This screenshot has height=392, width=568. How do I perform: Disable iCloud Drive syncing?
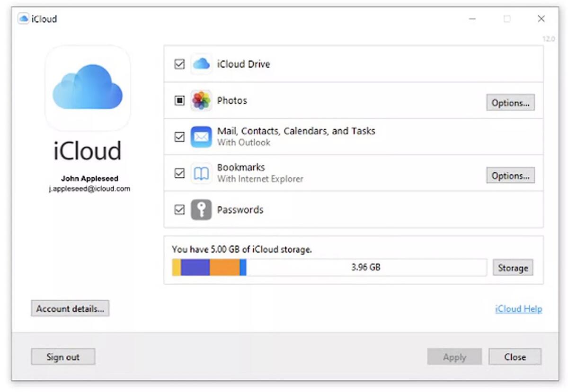pyautogui.click(x=179, y=64)
